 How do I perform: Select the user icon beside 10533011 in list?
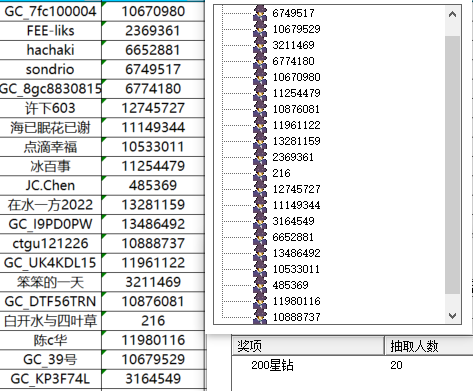260,269
